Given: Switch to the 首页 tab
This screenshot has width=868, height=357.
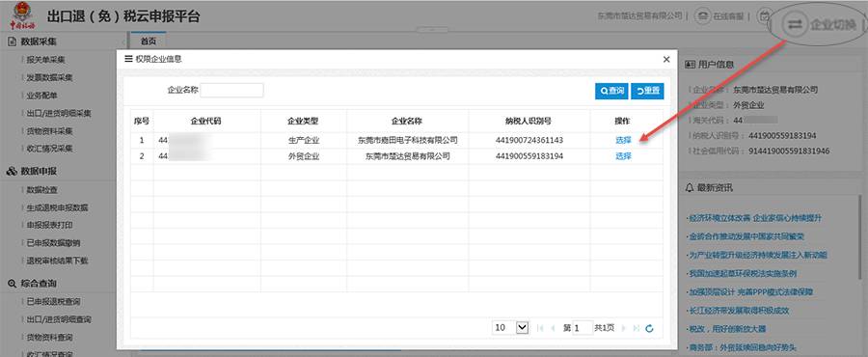Looking at the screenshot, I should point(148,41).
